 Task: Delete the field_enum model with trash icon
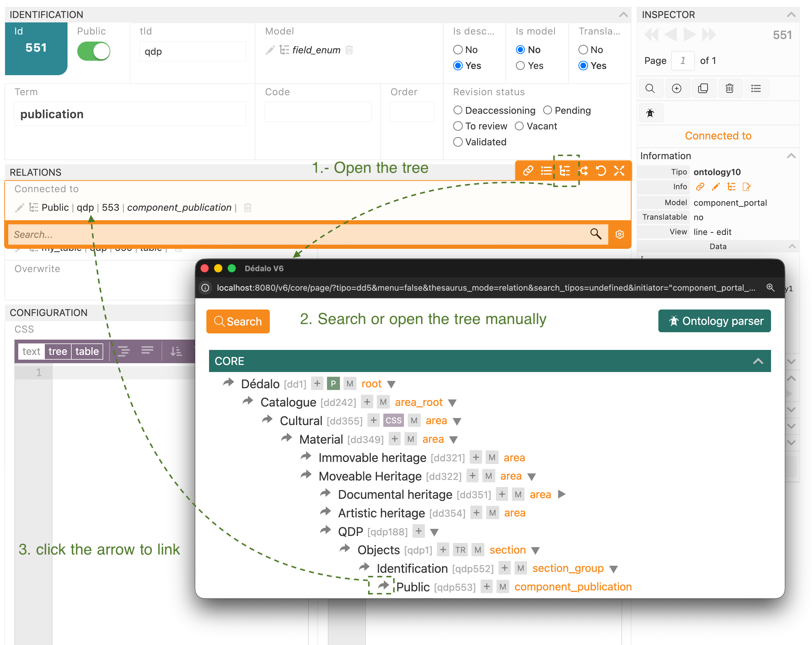[349, 50]
